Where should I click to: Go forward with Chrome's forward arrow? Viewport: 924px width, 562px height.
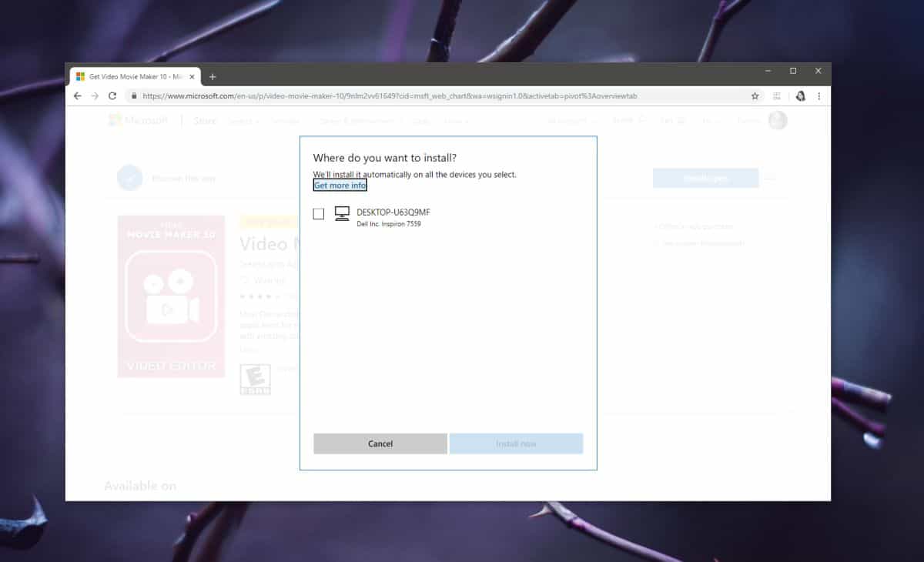tap(95, 96)
